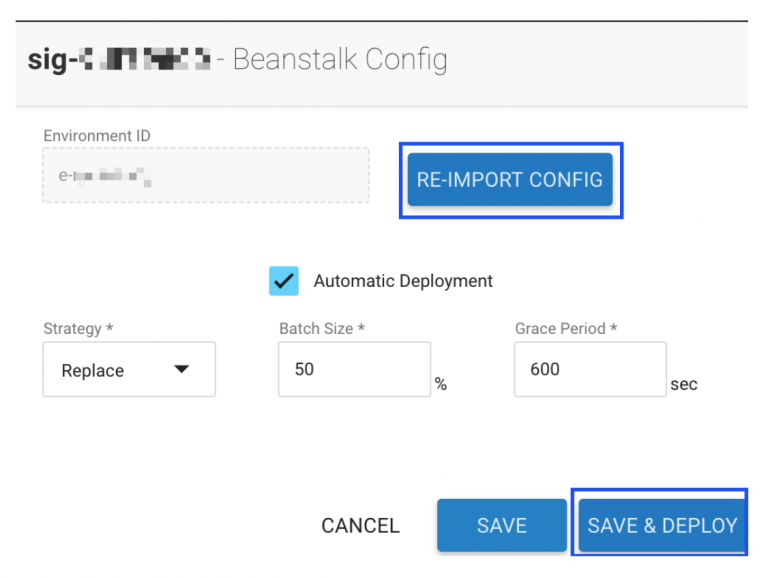Click the Strategy field label
Screen dimensions: 768x578
tap(76, 328)
